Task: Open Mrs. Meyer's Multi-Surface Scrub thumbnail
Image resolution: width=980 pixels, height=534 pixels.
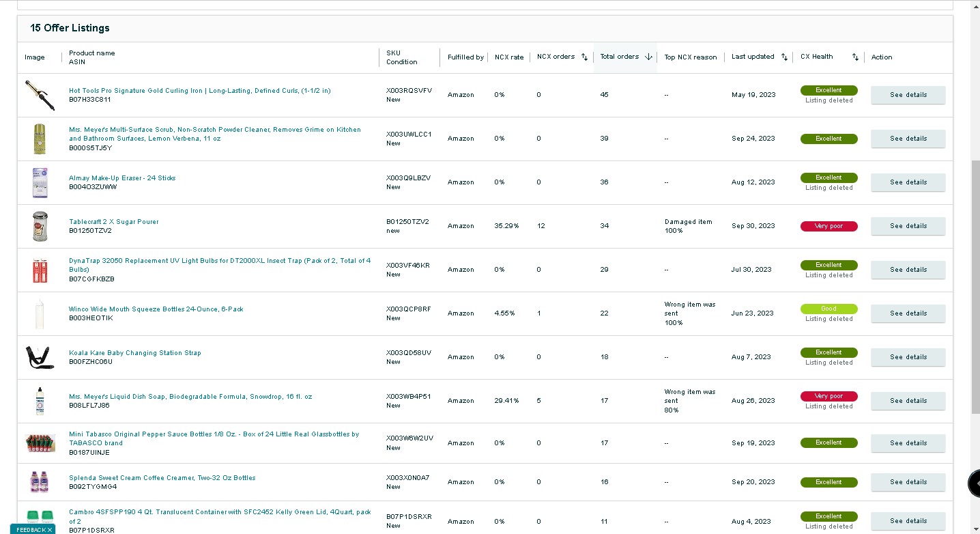Action: pyautogui.click(x=40, y=139)
